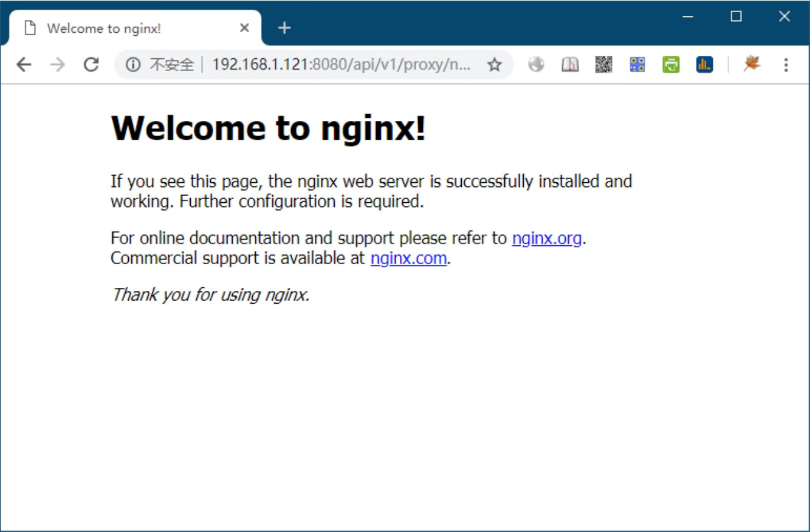Screen dimensions: 810x532
Task: Click the blue QR scanner extension icon
Action: pos(637,64)
